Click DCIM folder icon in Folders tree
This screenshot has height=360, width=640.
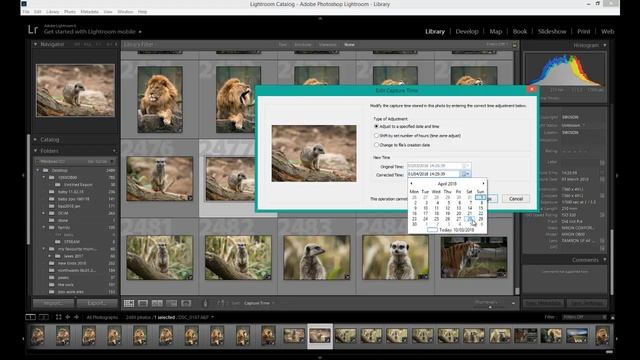pyautogui.click(x=51, y=213)
